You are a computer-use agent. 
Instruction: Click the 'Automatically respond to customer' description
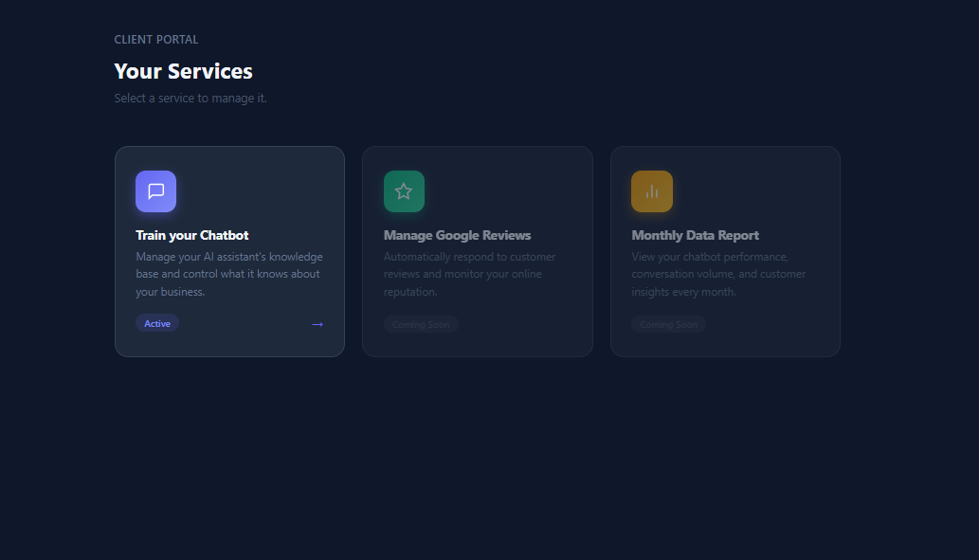coord(469,274)
